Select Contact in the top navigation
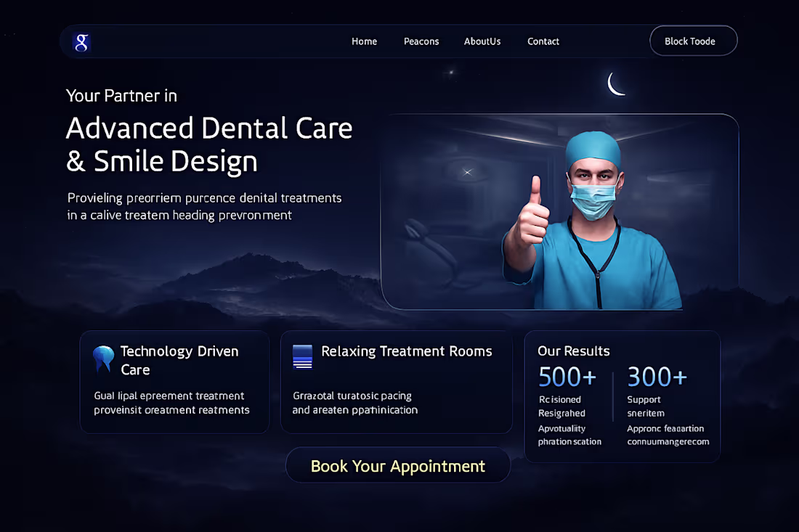The height and width of the screenshot is (532, 799). coord(543,41)
